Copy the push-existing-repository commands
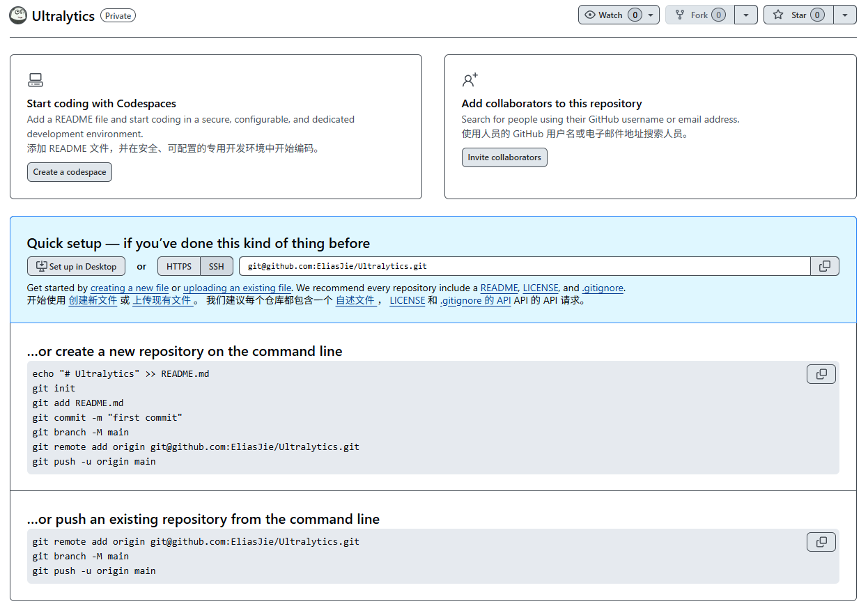Screen dimensions: 868x613 tap(821, 542)
